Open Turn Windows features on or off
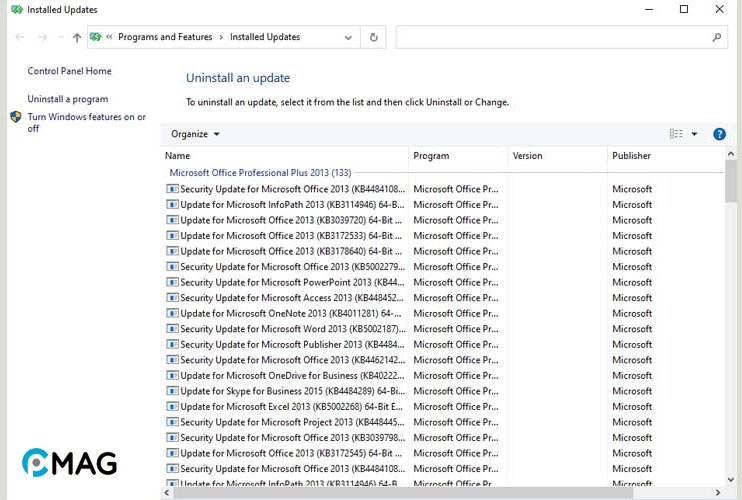The image size is (742, 500). coord(87,123)
